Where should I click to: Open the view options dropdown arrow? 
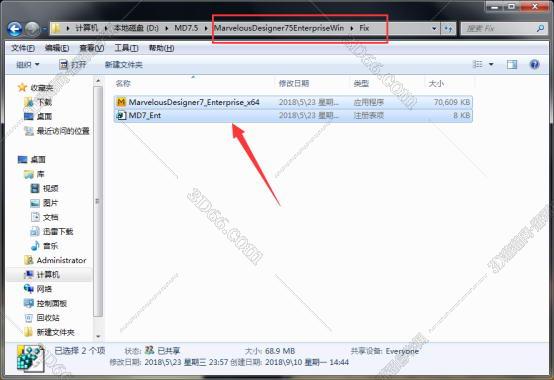[491, 65]
